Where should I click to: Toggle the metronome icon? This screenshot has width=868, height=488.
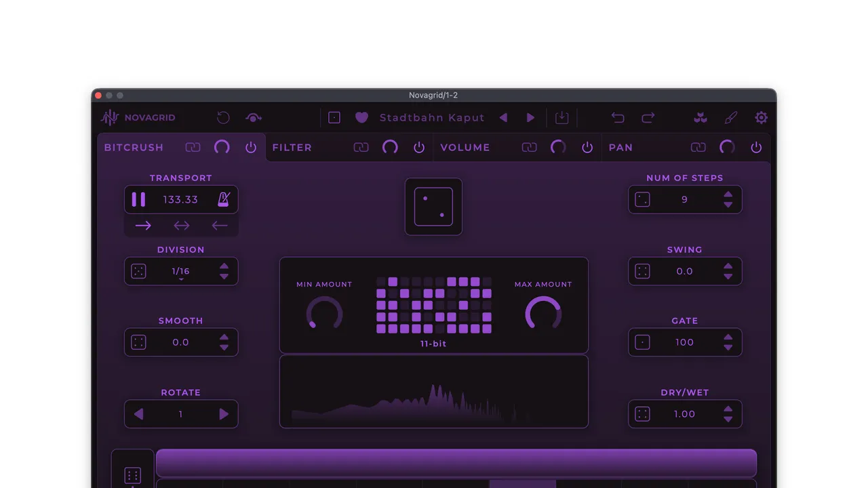[x=223, y=199]
